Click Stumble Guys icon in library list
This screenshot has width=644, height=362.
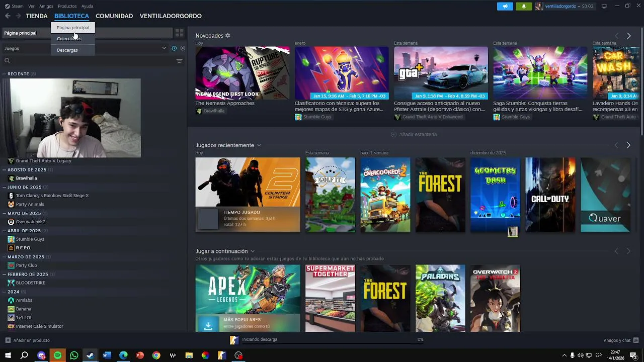click(x=11, y=239)
